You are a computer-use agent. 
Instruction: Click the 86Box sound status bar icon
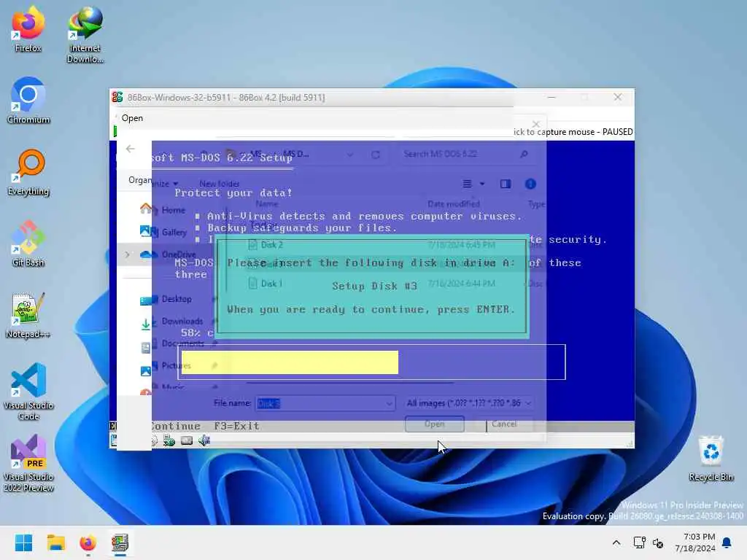pos(204,441)
